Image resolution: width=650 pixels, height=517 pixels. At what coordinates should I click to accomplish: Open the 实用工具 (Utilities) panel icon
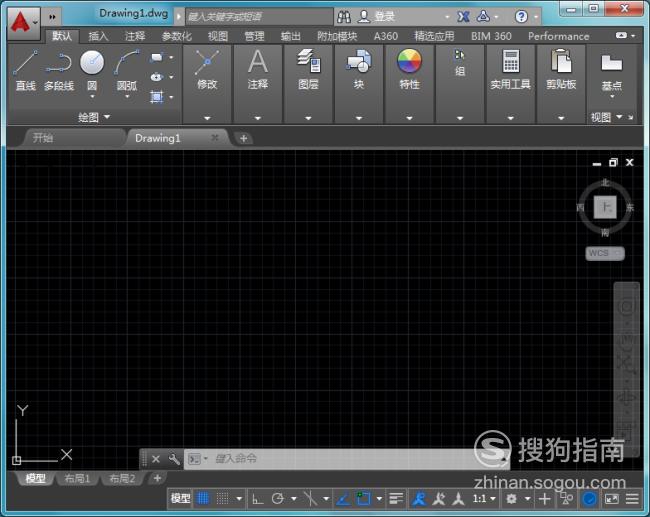(511, 62)
